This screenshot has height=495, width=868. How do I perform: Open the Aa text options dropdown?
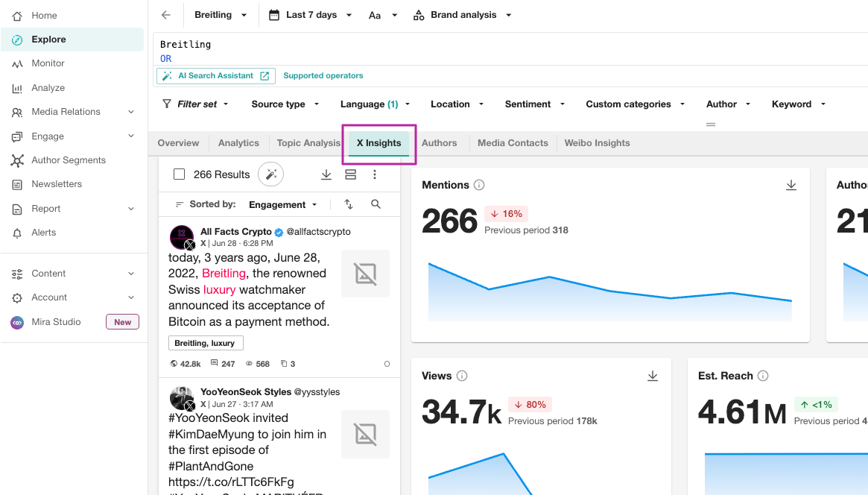tap(382, 15)
